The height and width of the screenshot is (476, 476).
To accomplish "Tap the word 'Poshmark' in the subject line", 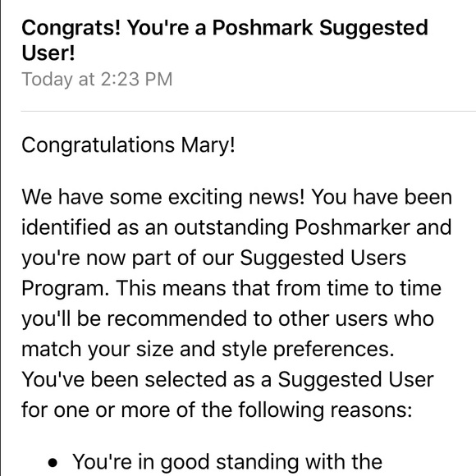I will click(x=263, y=28).
